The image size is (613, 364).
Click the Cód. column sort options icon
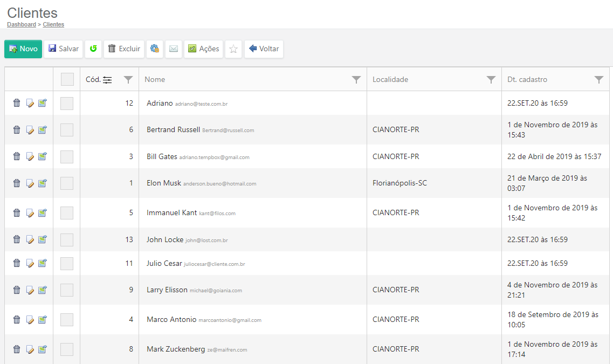107,80
